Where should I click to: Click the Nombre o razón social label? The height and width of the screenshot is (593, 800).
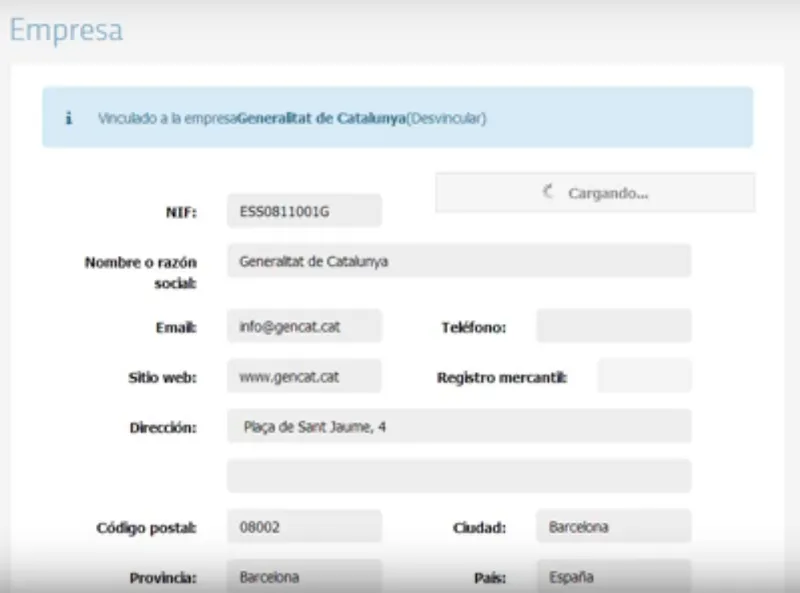point(140,272)
